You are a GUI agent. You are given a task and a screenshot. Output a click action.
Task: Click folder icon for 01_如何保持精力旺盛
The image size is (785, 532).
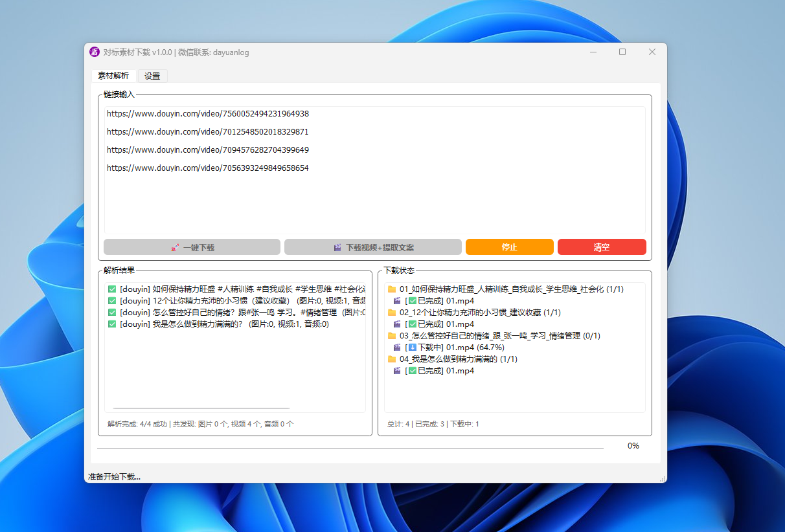pos(391,289)
